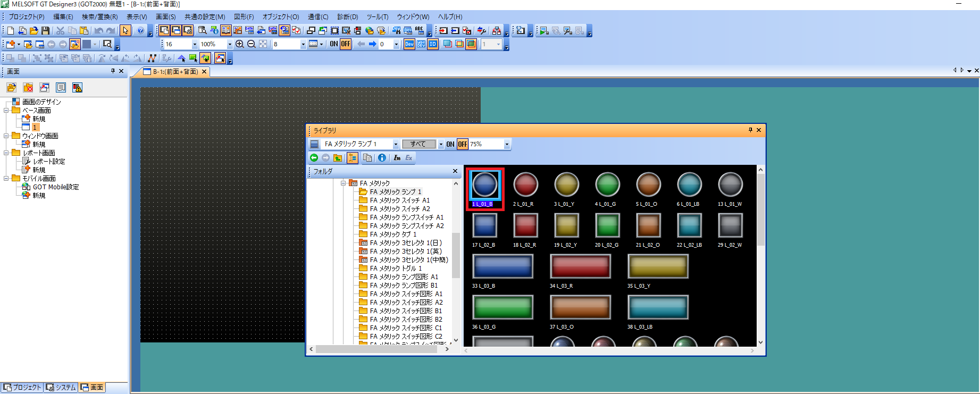Viewport: 980px width, 394px height.
Task: Click the green back arrow in the Library
Action: tap(314, 158)
